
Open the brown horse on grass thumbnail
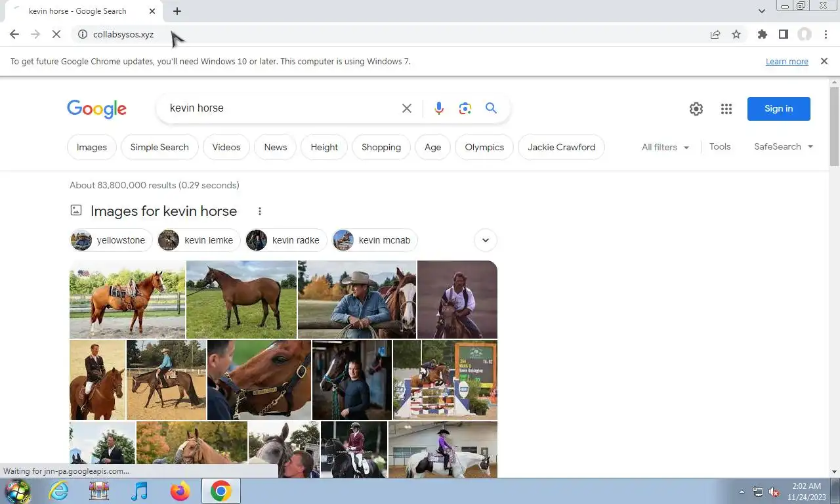[x=241, y=299]
